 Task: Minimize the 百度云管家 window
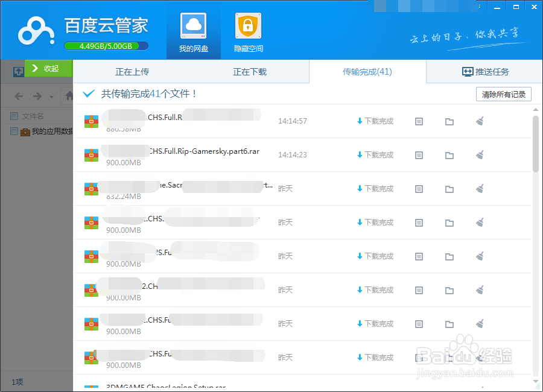(497, 7)
